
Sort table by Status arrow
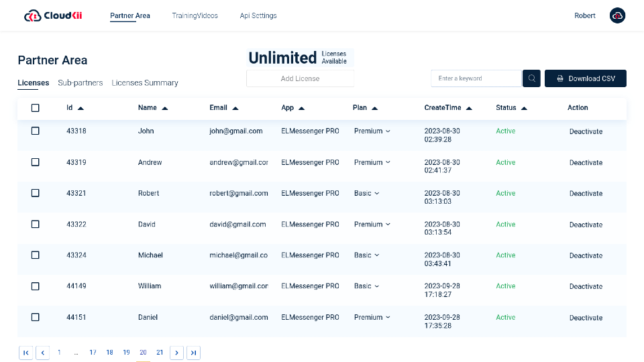click(524, 109)
